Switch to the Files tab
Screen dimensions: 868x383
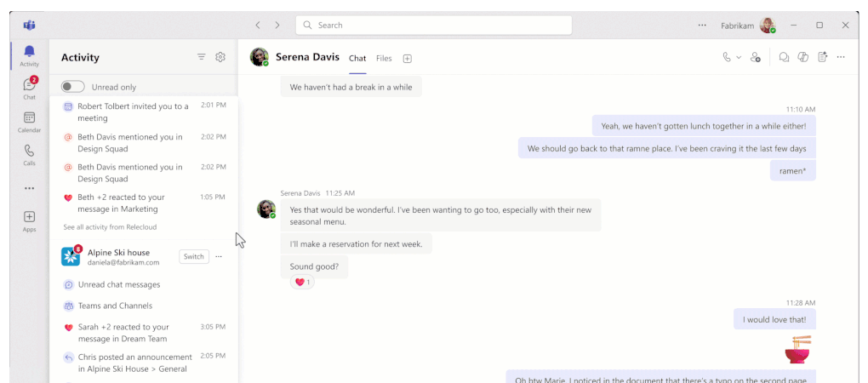coord(384,59)
